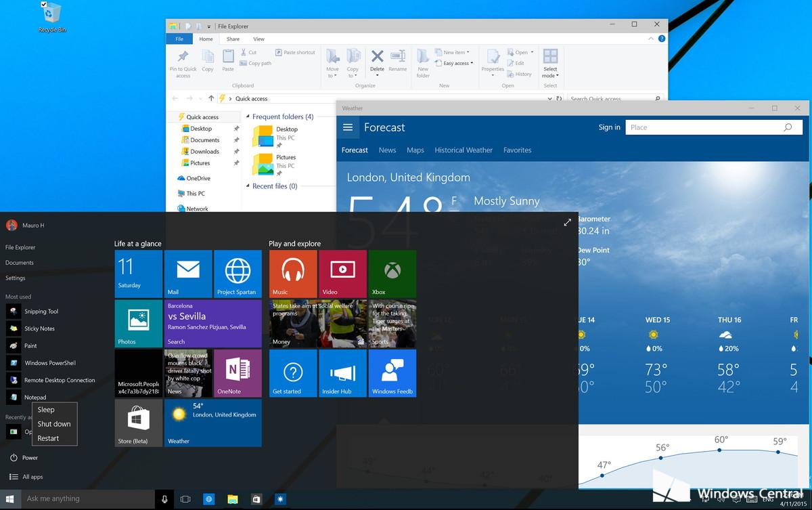Open the Project Spartan tile
Viewport: 812px width, 510px height.
point(238,274)
